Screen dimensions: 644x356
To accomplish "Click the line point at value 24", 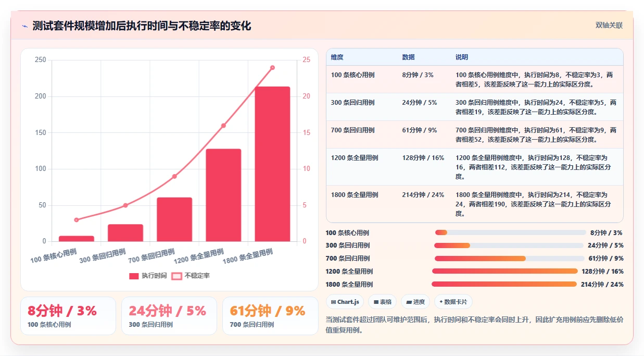I will (272, 68).
